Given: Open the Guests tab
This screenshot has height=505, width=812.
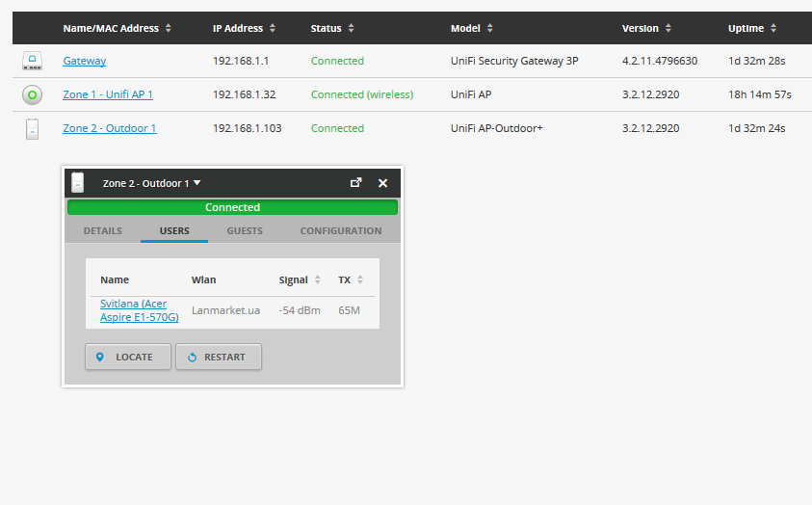Looking at the screenshot, I should point(245,231).
